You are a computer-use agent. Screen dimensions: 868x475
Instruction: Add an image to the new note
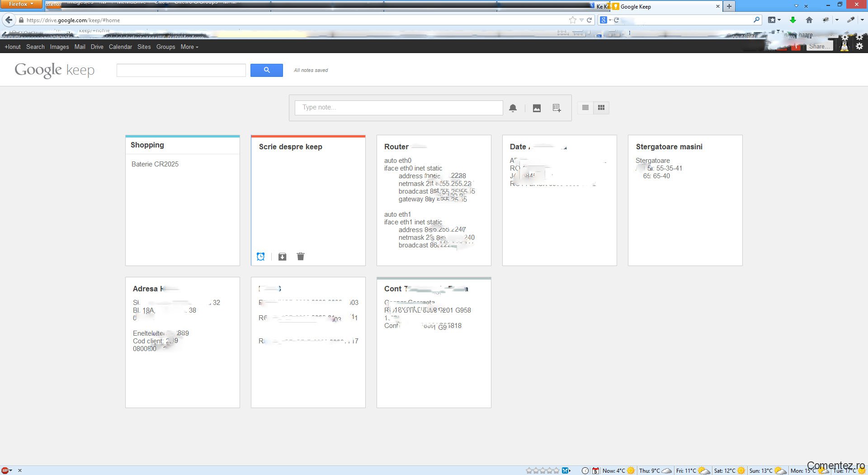(537, 108)
